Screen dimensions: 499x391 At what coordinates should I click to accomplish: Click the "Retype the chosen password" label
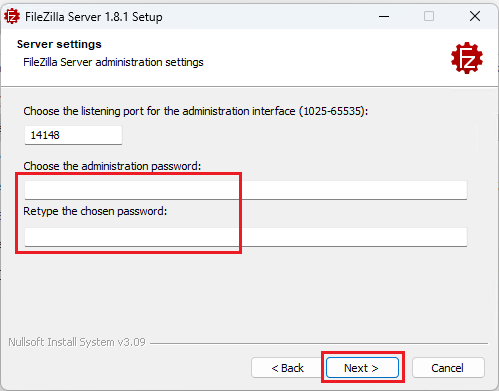click(95, 211)
